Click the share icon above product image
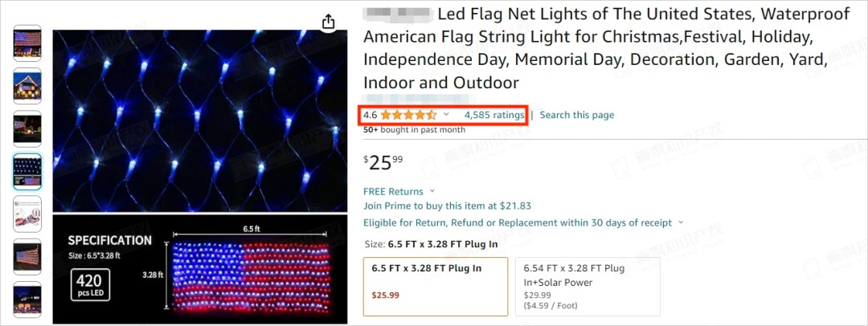Image resolution: width=868 pixels, height=326 pixels. pos(328,22)
